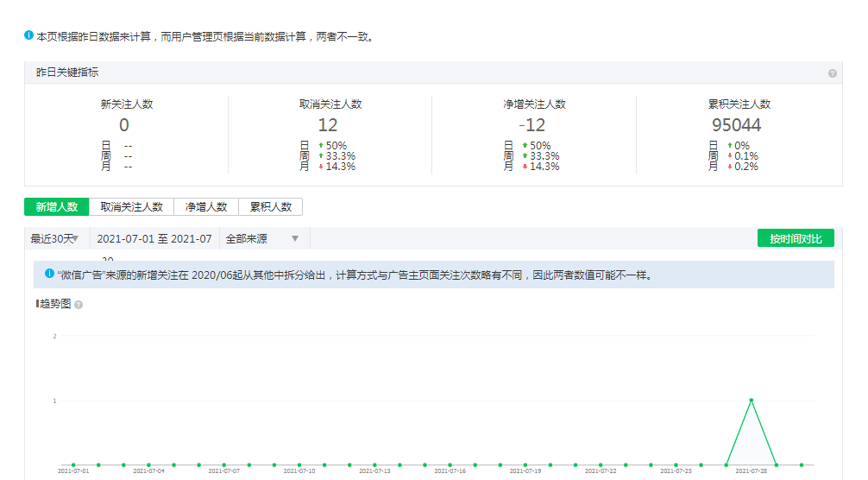Open the 2021-07-01 date range picker
This screenshot has width=868, height=480.
coord(154,238)
